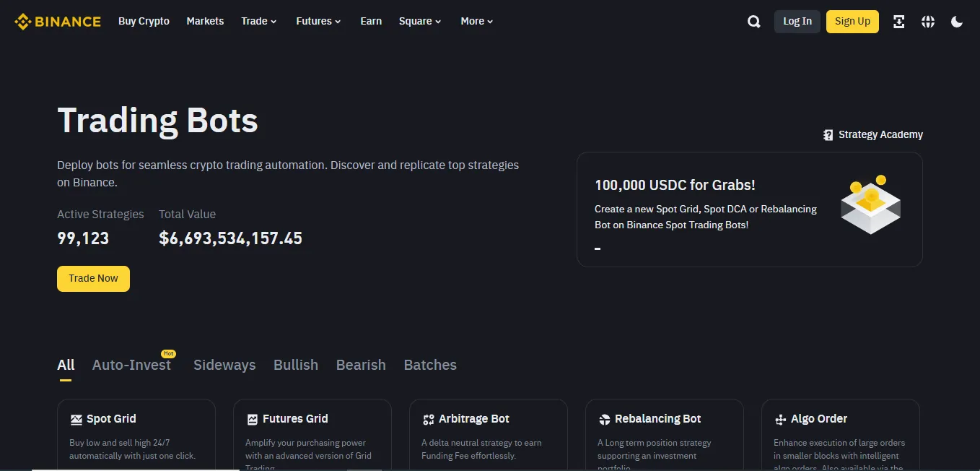This screenshot has width=980, height=471.
Task: Switch to the Batches tab
Action: coord(430,365)
